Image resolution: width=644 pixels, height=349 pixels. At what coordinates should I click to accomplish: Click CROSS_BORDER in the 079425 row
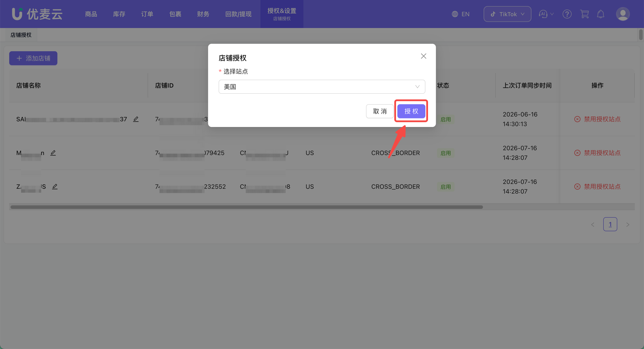(x=396, y=153)
